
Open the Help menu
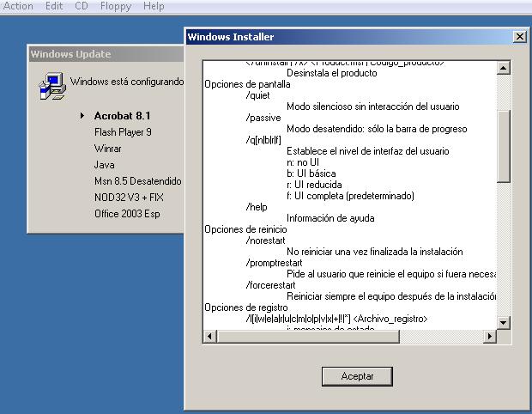[154, 6]
